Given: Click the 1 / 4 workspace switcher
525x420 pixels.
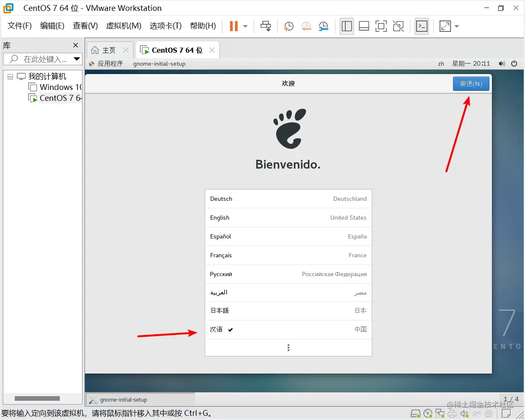Looking at the screenshot, I should (x=511, y=399).
